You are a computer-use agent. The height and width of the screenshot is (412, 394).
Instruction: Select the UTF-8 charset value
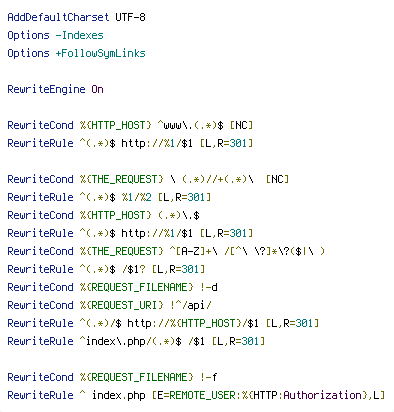tap(130, 17)
